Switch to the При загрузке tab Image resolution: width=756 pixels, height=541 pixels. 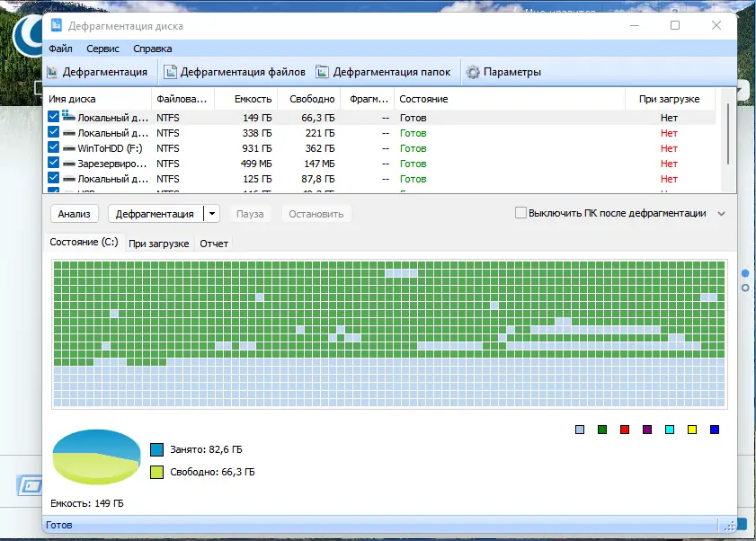pyautogui.click(x=158, y=244)
